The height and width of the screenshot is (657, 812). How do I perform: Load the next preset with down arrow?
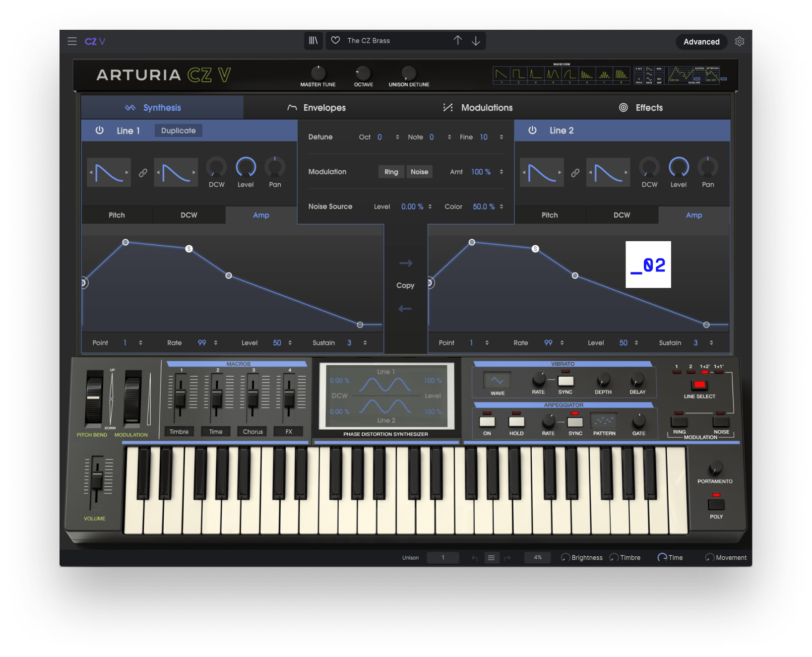click(476, 41)
